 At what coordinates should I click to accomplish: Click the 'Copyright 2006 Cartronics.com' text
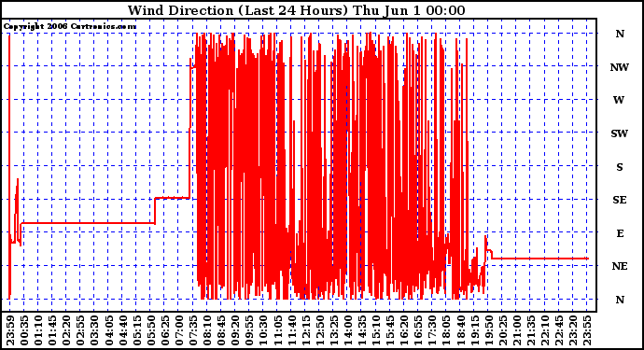(x=70, y=27)
